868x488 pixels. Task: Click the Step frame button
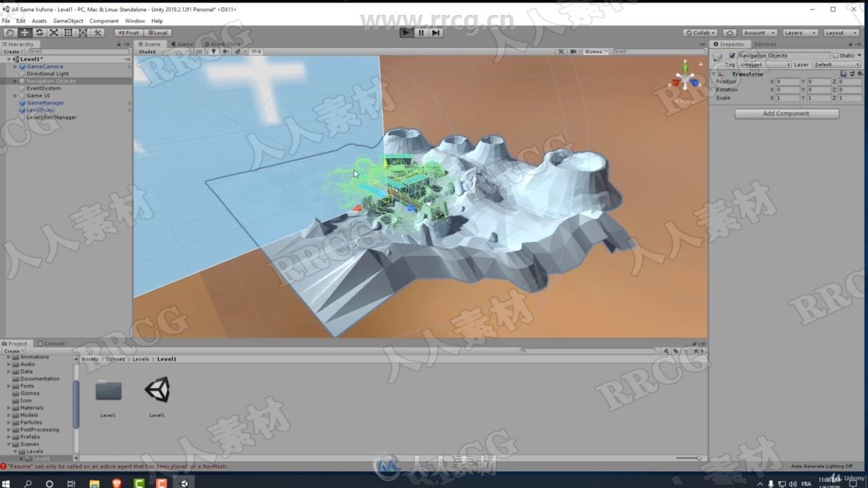(x=436, y=33)
